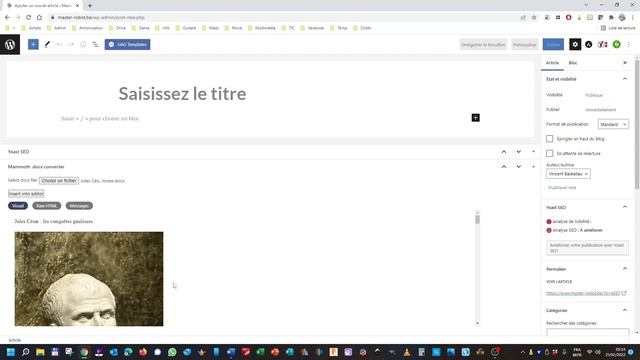The height and width of the screenshot is (360, 640).
Task: Click the Mammoth preview scrollbar thumb
Action: [x=477, y=220]
